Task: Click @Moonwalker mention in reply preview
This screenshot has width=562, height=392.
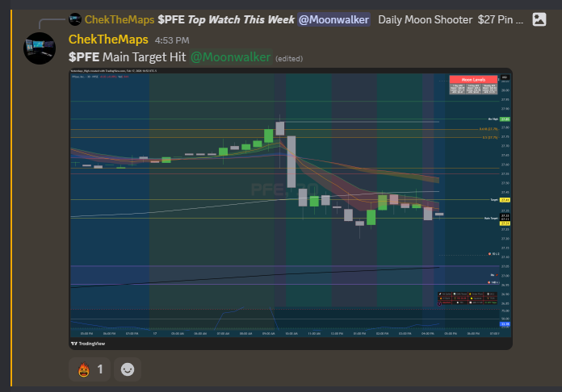Action: (333, 19)
